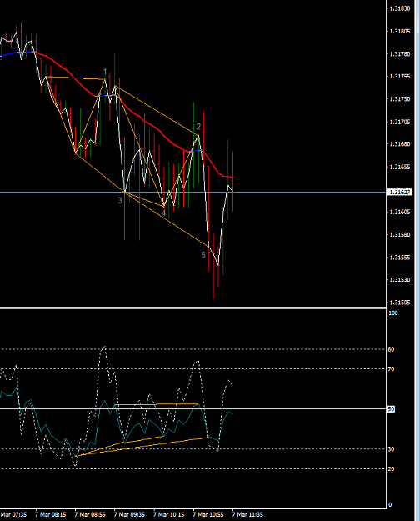Click the indicator level label 70
This screenshot has width=420, height=521.
point(391,369)
